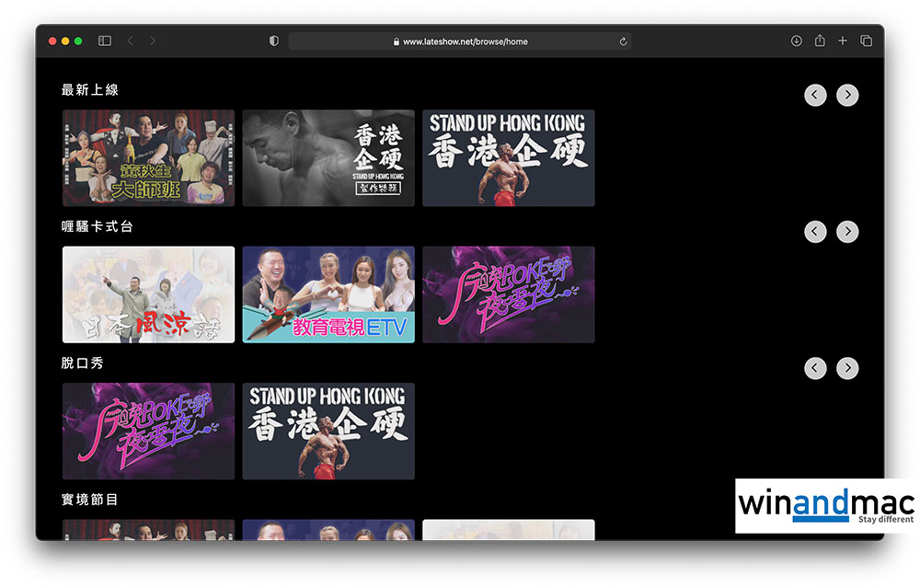Reload the lateshow.net page
The width and height of the screenshot is (920, 588).
click(x=623, y=41)
